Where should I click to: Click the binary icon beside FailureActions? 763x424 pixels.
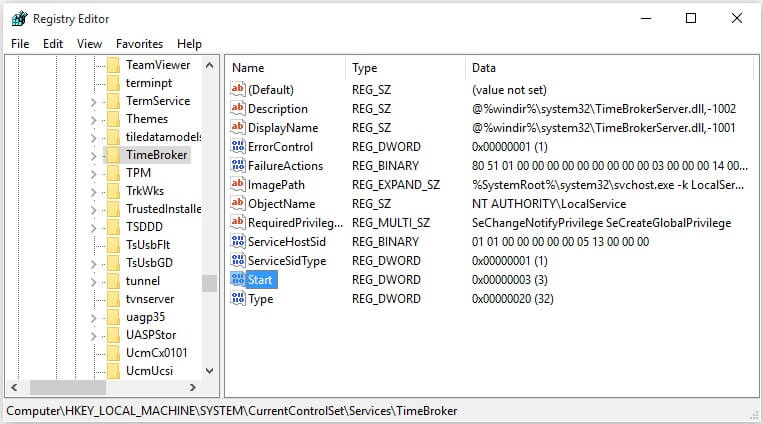(x=238, y=166)
